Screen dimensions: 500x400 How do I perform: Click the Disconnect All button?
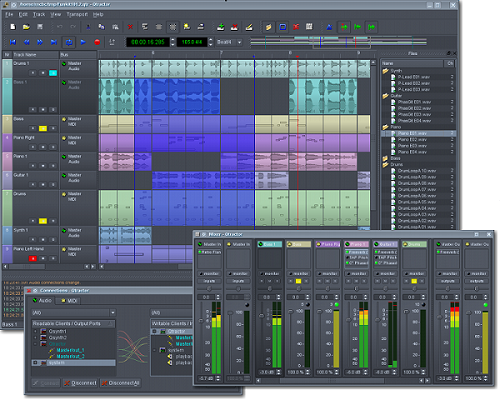click(120, 383)
